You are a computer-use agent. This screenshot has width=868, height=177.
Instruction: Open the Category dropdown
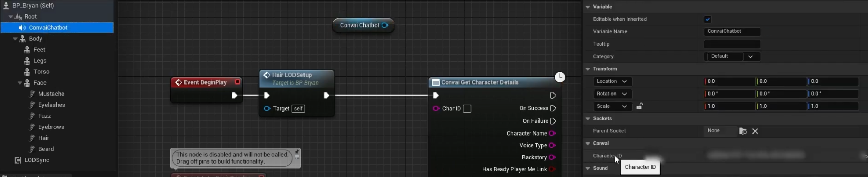tap(732, 57)
